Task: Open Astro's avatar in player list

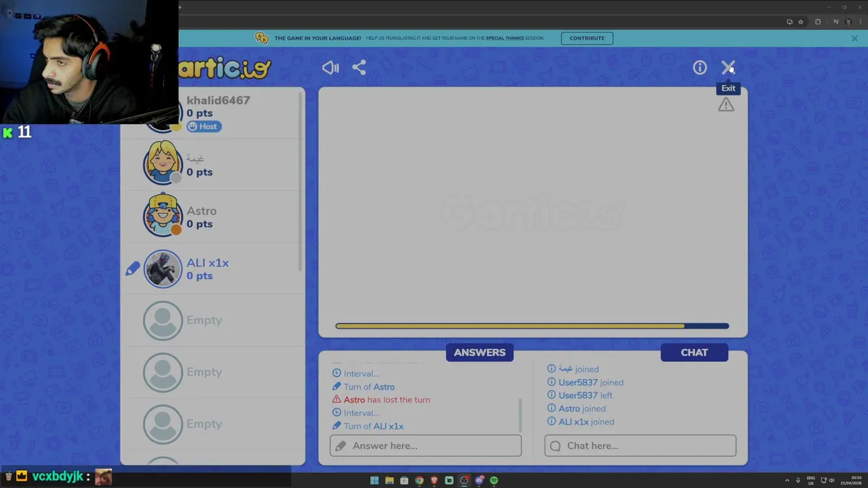Action: click(x=163, y=215)
